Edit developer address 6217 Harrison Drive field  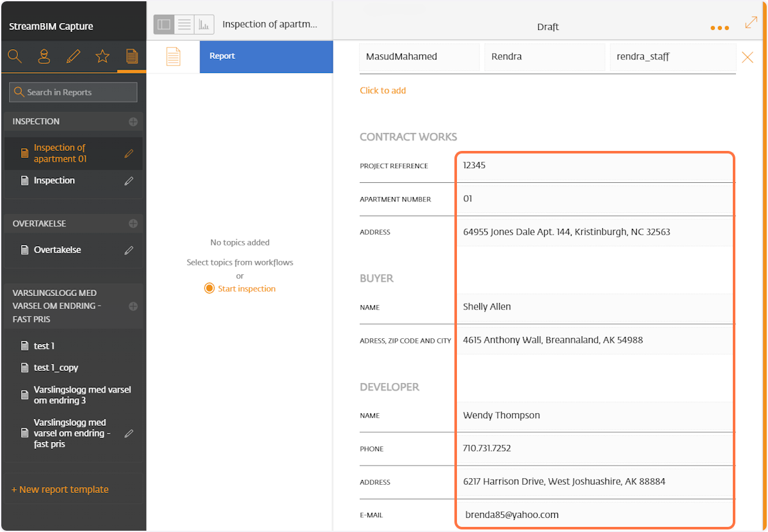tap(595, 481)
